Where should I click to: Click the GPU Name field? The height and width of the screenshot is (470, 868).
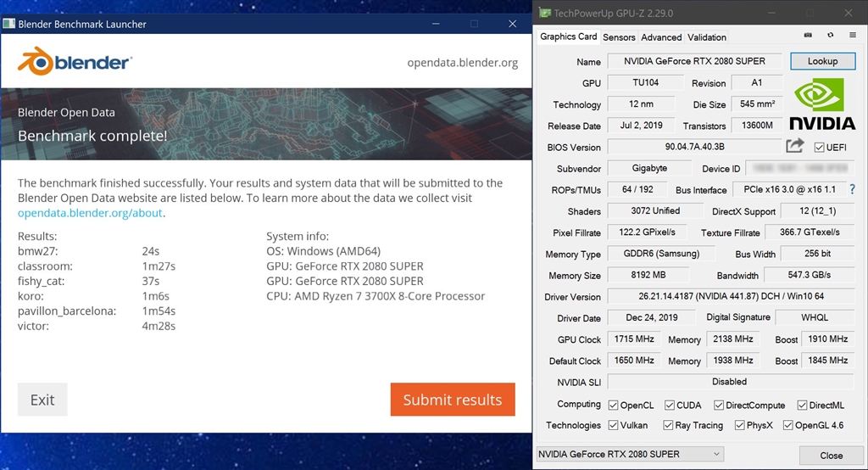point(694,61)
